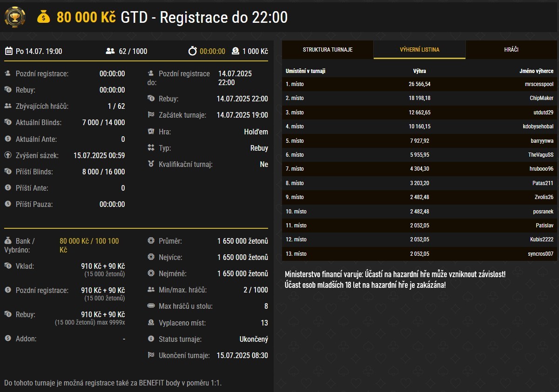Click the flag icon beside Začátek turnaje

[x=151, y=115]
